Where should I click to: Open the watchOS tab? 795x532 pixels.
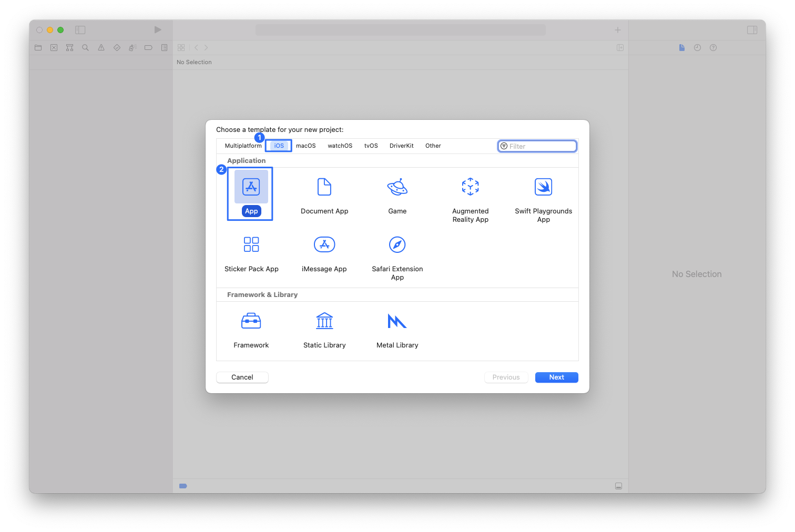coord(340,146)
